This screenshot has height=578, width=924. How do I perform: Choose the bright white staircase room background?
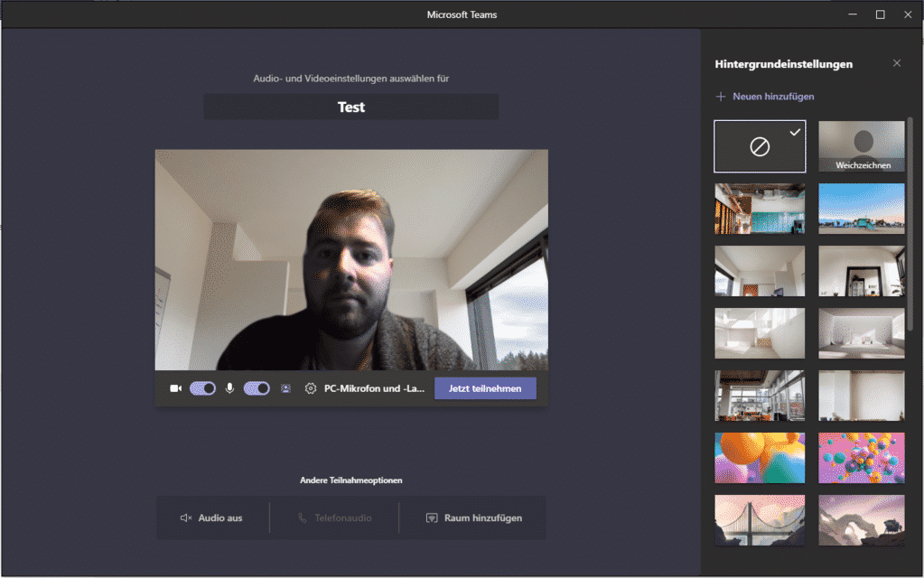[x=760, y=333]
